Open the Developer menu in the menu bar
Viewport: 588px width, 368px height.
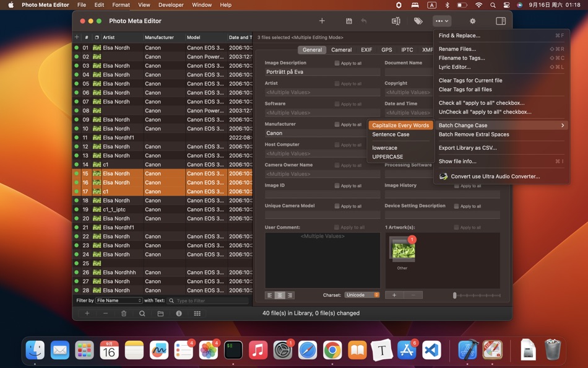click(171, 5)
